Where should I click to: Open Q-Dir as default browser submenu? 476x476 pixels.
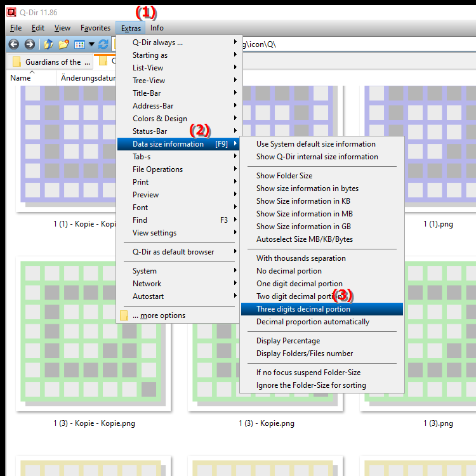coord(179,252)
